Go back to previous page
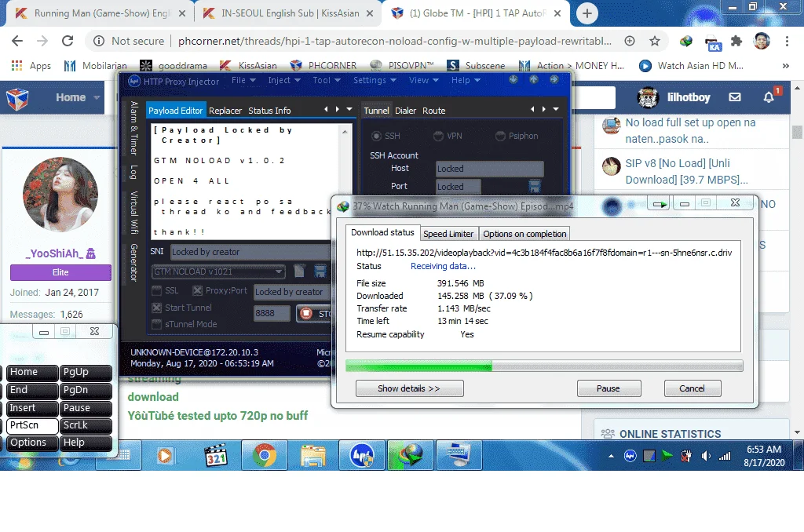This screenshot has height=532, width=804. [17, 41]
